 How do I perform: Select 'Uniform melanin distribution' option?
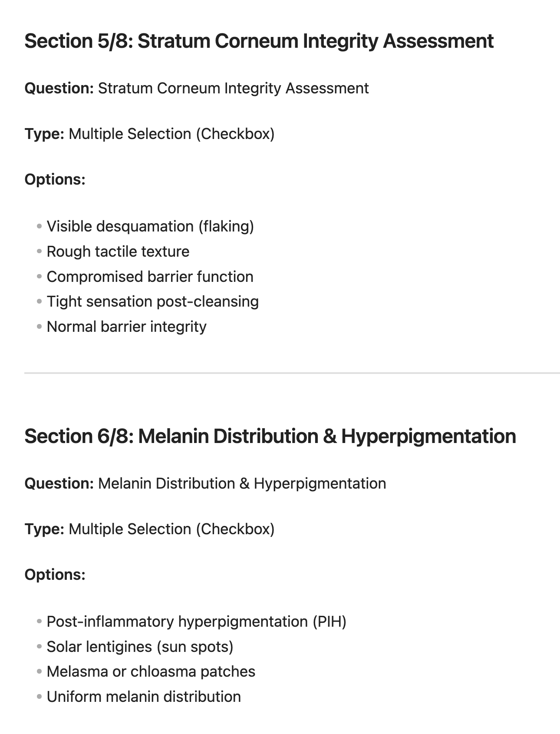[144, 697]
